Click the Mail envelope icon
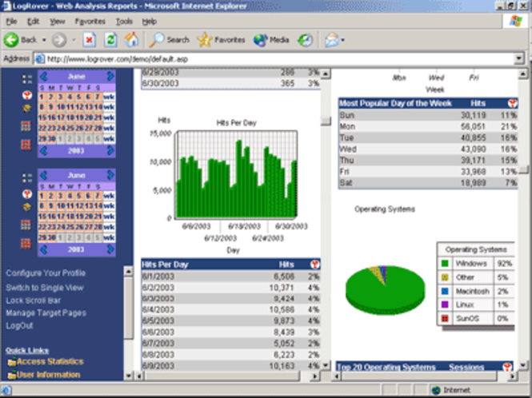Screen dimensions: 532x398 pos(331,40)
